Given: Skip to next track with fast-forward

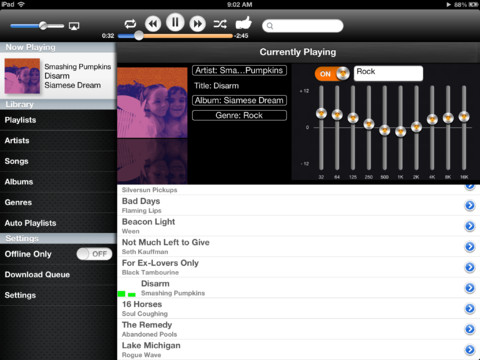Looking at the screenshot, I should tap(198, 24).
